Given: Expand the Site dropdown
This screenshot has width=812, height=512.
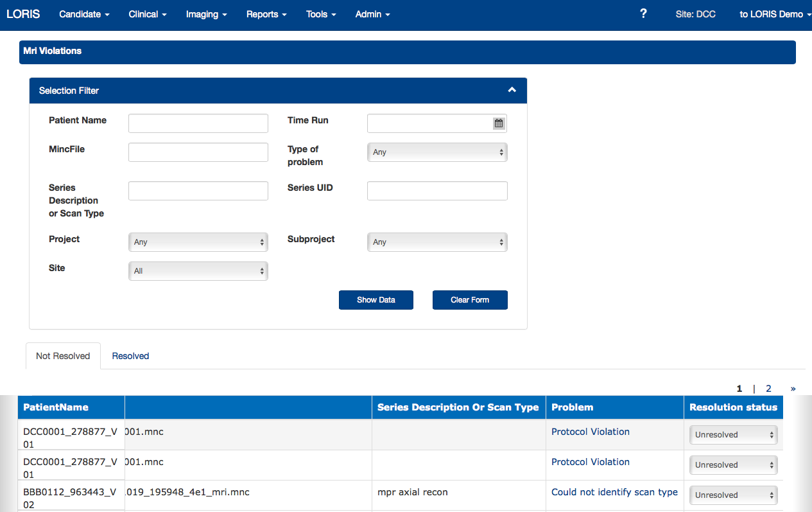Looking at the screenshot, I should pos(198,271).
